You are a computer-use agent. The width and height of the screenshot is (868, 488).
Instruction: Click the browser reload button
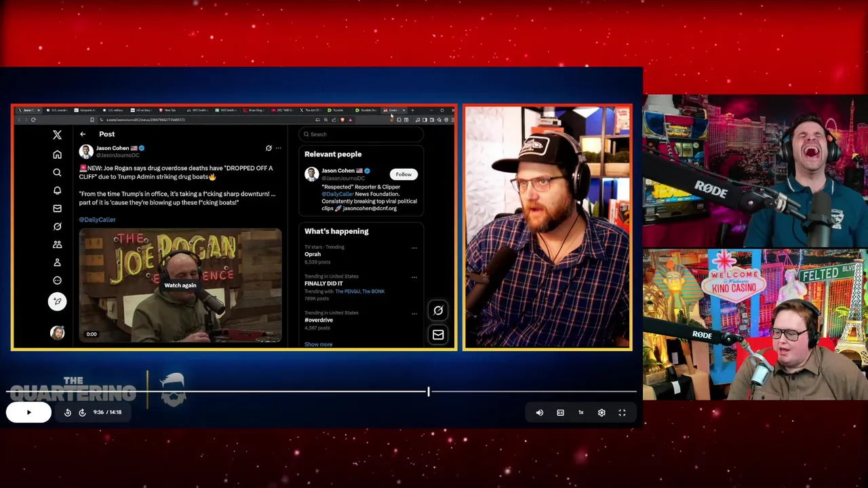pyautogui.click(x=33, y=120)
